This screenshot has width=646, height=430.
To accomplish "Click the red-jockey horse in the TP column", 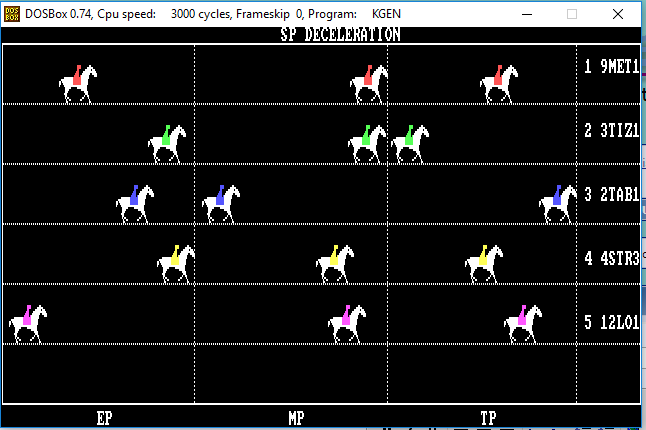I will click(x=499, y=84).
